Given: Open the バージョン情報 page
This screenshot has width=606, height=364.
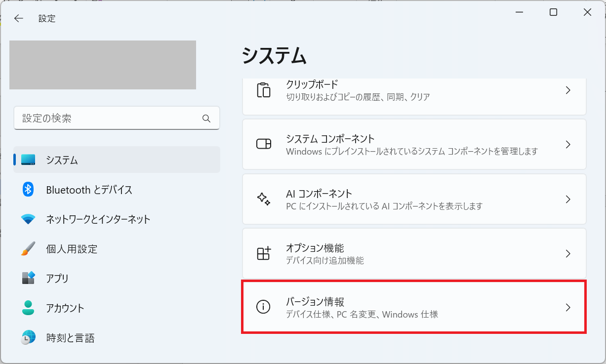Looking at the screenshot, I should (414, 307).
